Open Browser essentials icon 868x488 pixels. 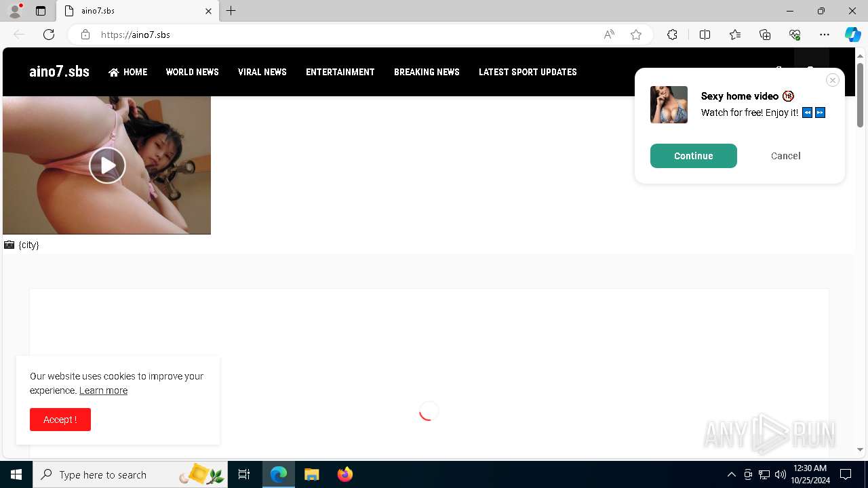click(x=795, y=35)
